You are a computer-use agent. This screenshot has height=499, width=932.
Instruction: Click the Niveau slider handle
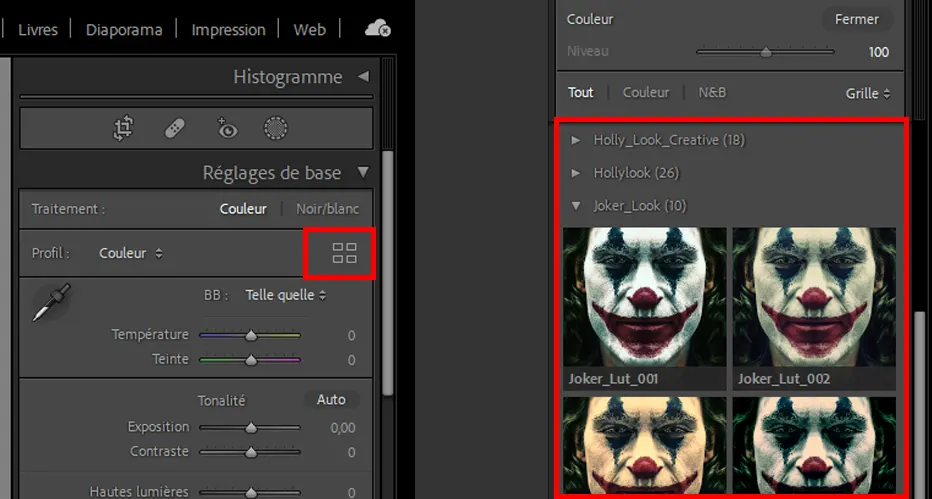click(x=766, y=52)
